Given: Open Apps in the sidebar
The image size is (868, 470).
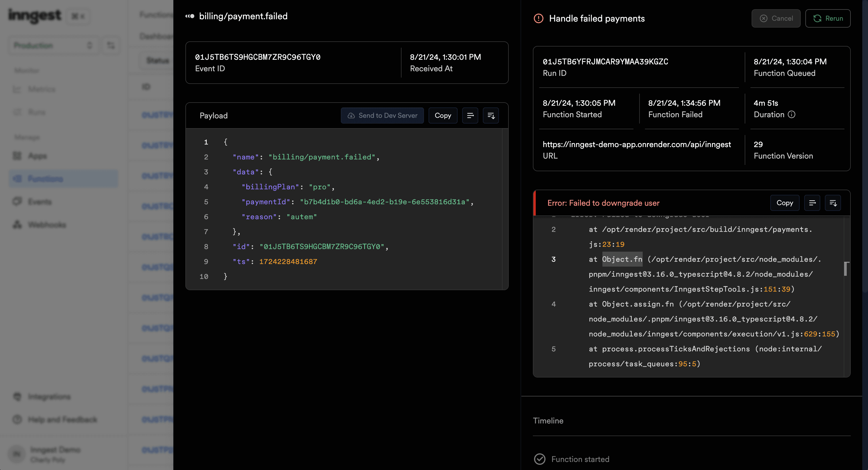Looking at the screenshot, I should [x=63, y=156].
